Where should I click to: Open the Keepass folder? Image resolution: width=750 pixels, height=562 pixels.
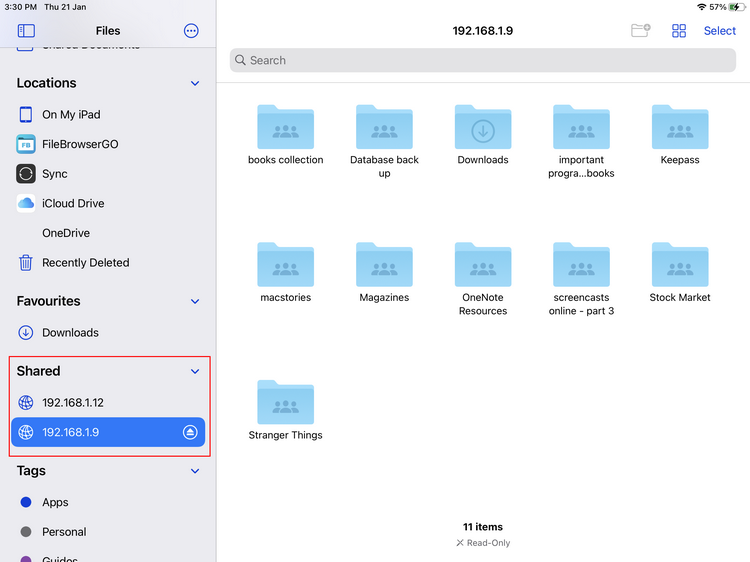(680, 135)
